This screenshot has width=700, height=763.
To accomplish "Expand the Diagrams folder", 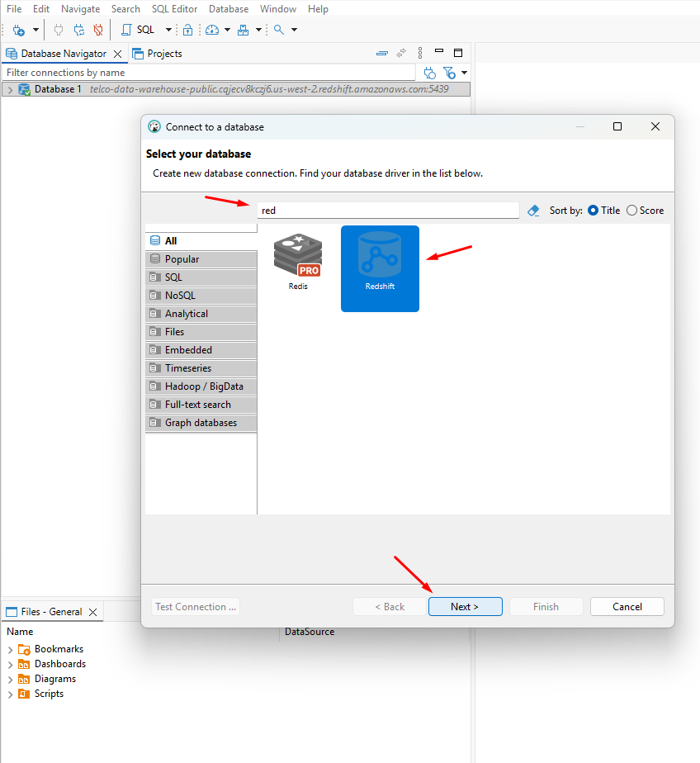I will (10, 680).
